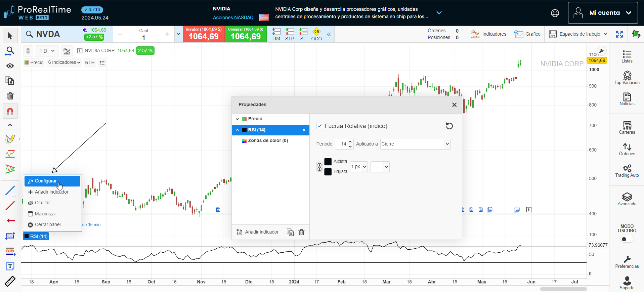Open the Noticias news panel
This screenshot has width=644, height=292.
pyautogui.click(x=627, y=99)
